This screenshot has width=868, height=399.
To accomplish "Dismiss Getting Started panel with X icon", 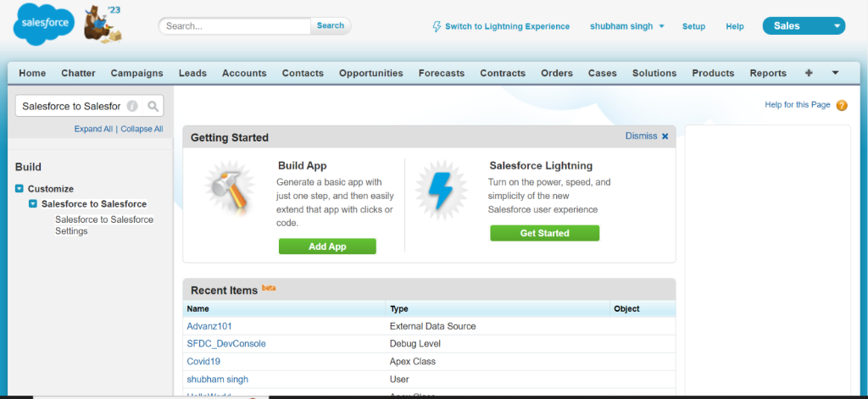I will click(665, 136).
